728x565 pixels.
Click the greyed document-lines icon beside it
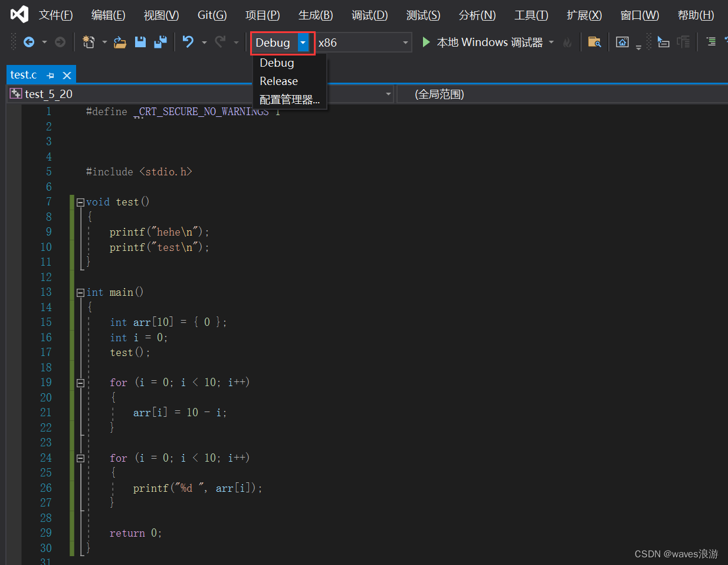(x=683, y=42)
